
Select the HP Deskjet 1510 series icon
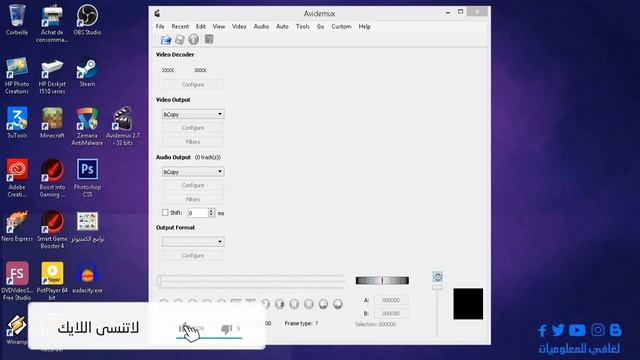[52, 76]
